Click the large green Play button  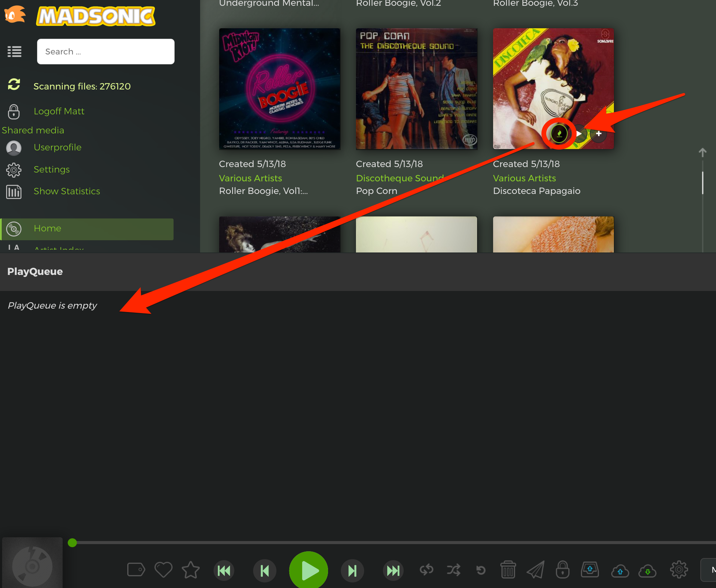pos(309,570)
